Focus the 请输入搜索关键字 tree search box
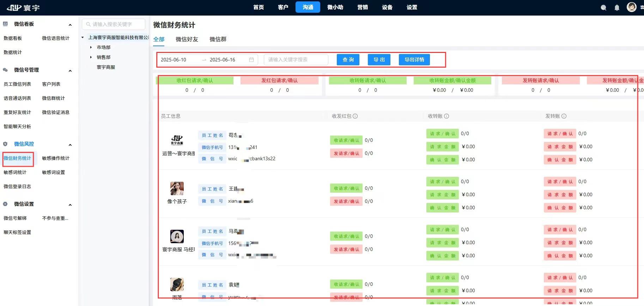The height and width of the screenshot is (306, 644). [x=114, y=24]
